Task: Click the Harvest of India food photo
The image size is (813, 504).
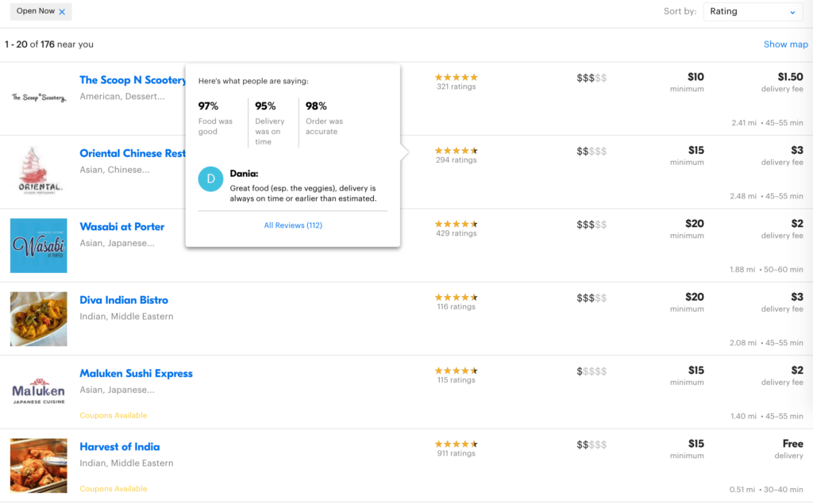Action: 38,465
